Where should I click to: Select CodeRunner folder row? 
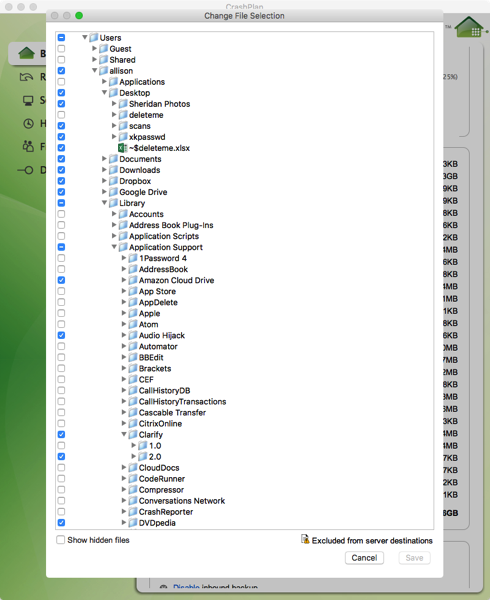coord(245,479)
